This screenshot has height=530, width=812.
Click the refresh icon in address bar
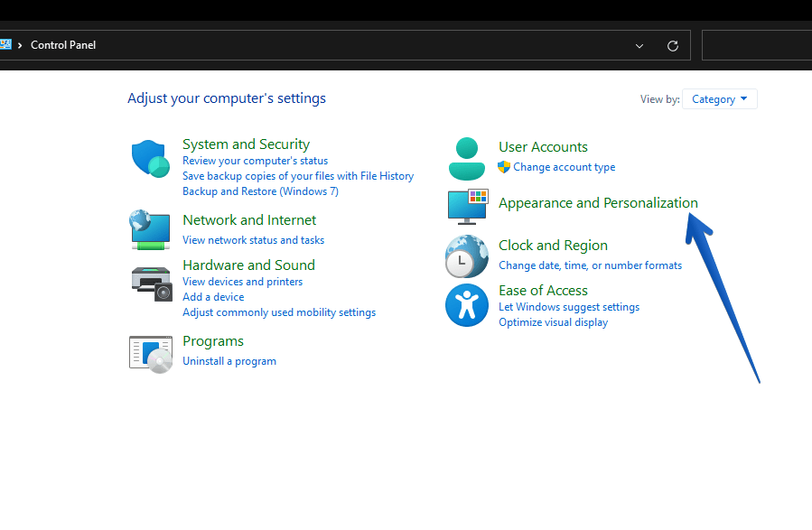pos(673,46)
